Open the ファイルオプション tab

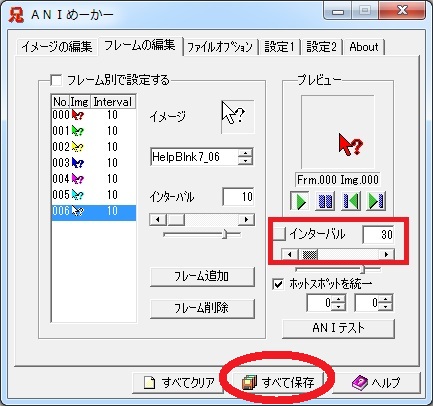220,47
